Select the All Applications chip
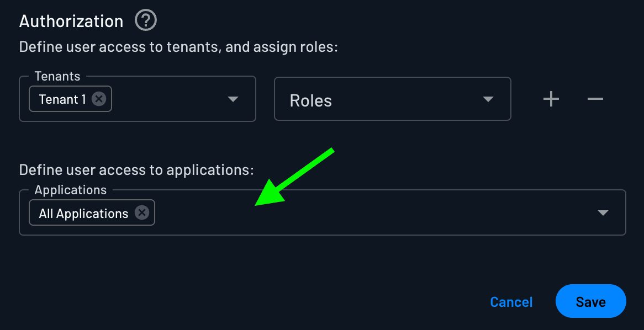Image resolution: width=644 pixels, height=330 pixels. pyautogui.click(x=83, y=212)
